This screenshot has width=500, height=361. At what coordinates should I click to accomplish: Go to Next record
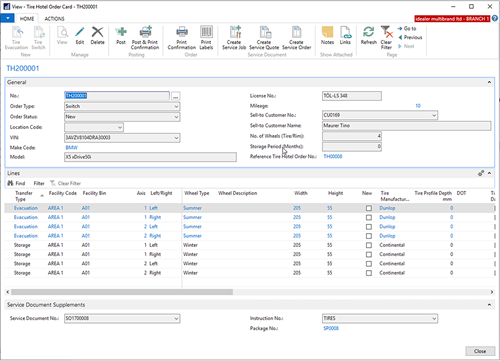[406, 46]
